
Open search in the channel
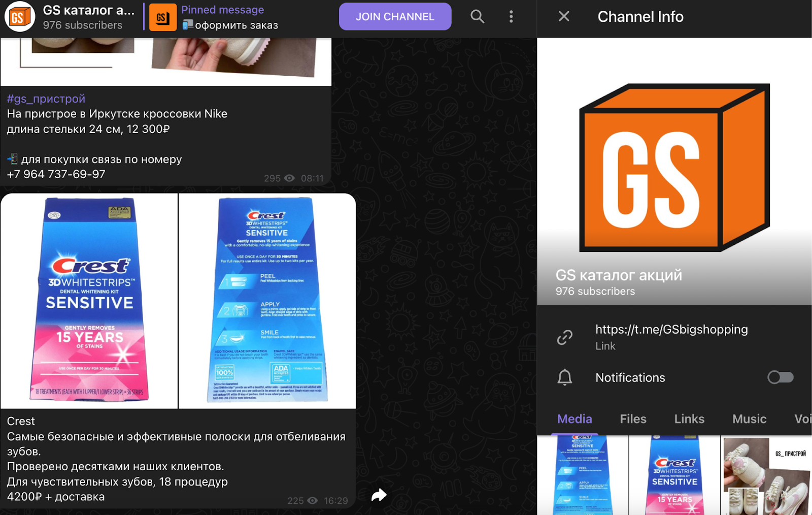477,17
